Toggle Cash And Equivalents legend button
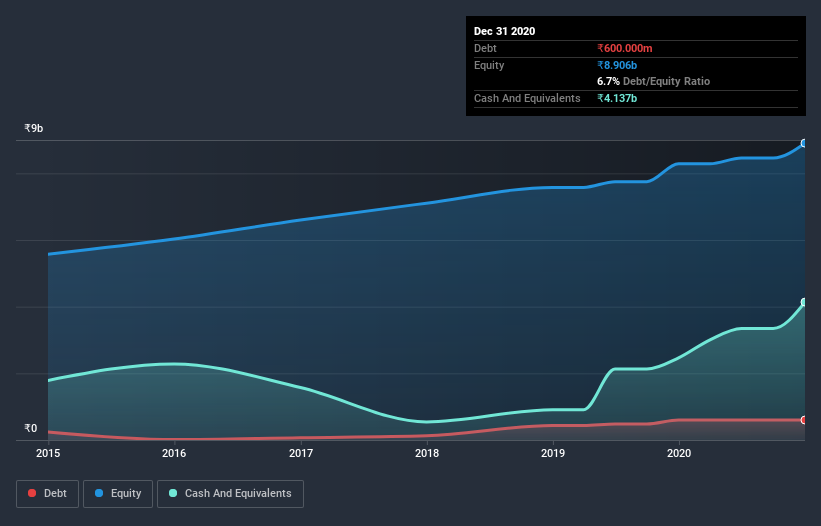Screen dimensions: 821x526 click(x=230, y=494)
